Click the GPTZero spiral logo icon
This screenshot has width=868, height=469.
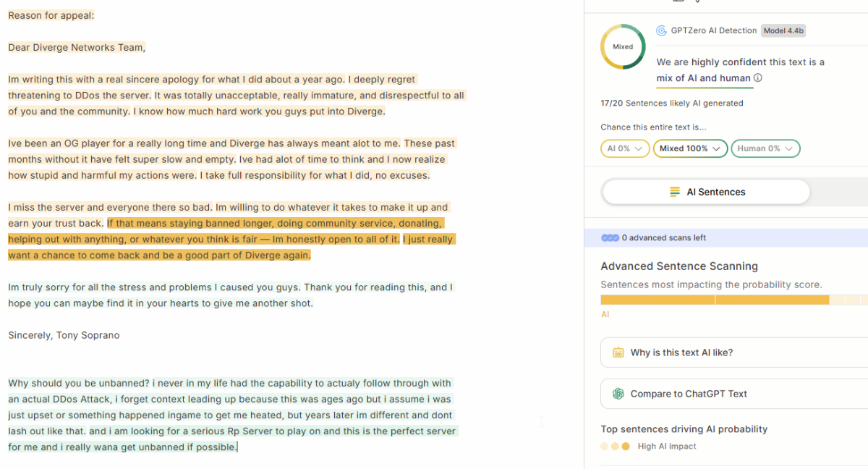661,30
